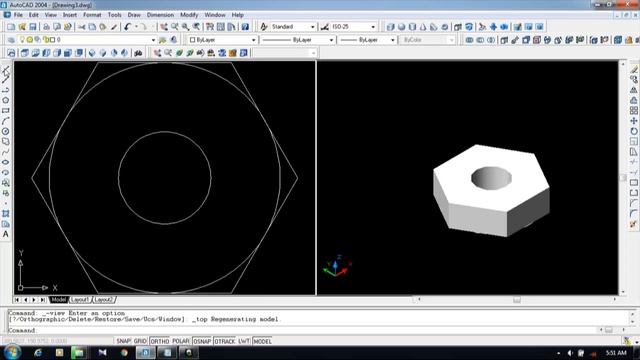Screen dimensions: 640x360
Task: Select the Rotate modify tool
Action: (633, 131)
